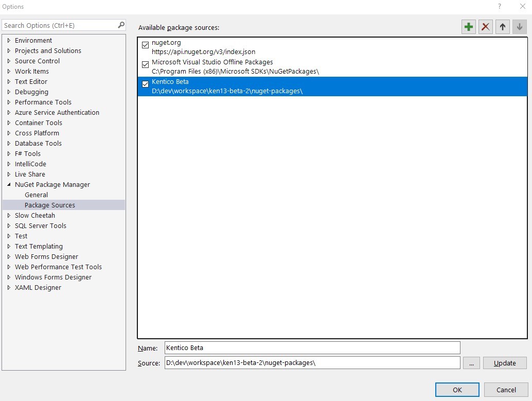This screenshot has height=401, width=532.
Task: Add a new package source with the green plus icon
Action: click(469, 27)
